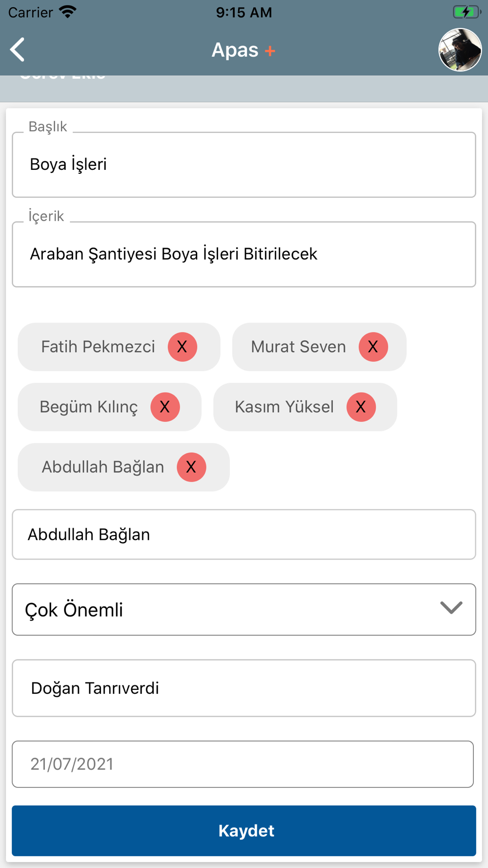Go back using the header arrow
The height and width of the screenshot is (868, 488).
(18, 50)
